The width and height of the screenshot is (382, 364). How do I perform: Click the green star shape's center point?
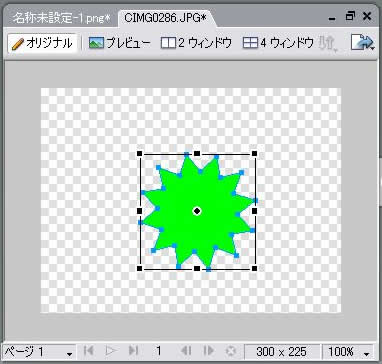[197, 211]
